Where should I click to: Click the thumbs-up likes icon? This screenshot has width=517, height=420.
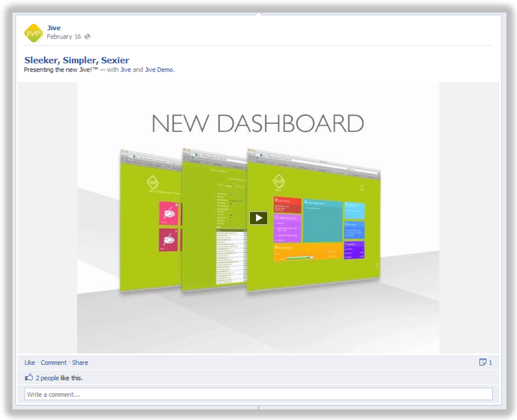point(29,377)
